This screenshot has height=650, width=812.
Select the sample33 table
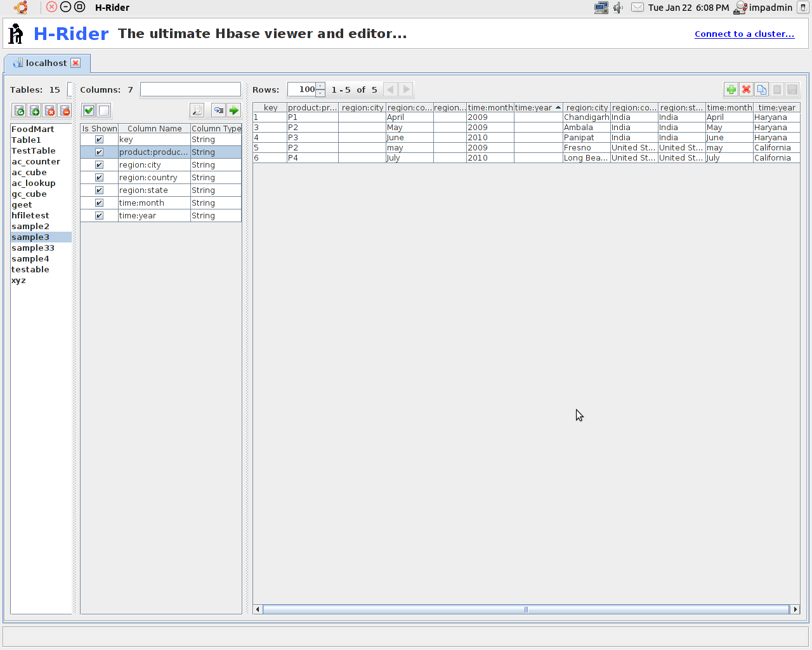tap(41, 248)
